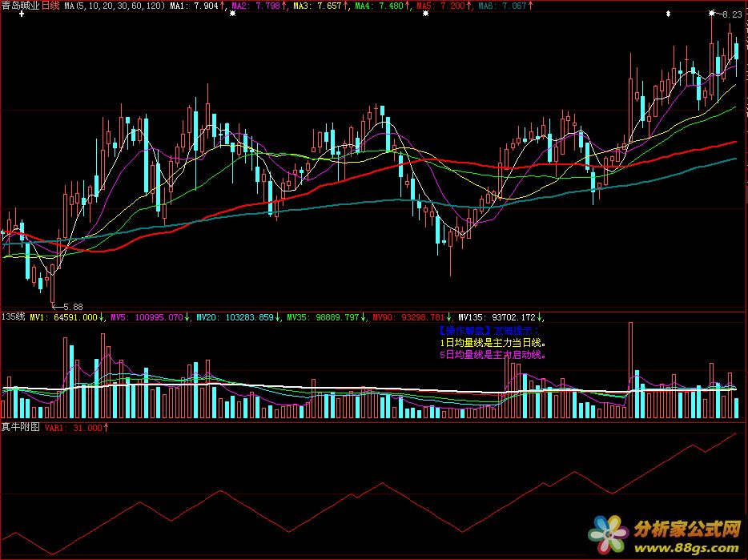
Task: Click the 青岛碱业 stock name title
Action: tap(21, 6)
